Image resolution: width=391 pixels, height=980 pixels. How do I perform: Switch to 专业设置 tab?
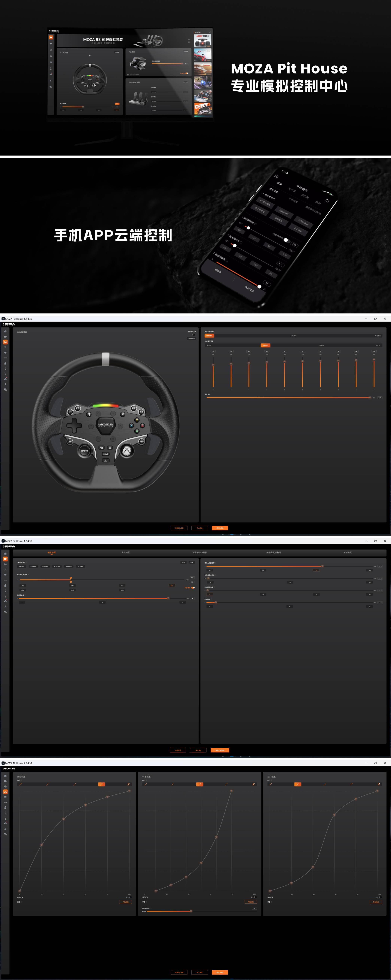click(126, 552)
